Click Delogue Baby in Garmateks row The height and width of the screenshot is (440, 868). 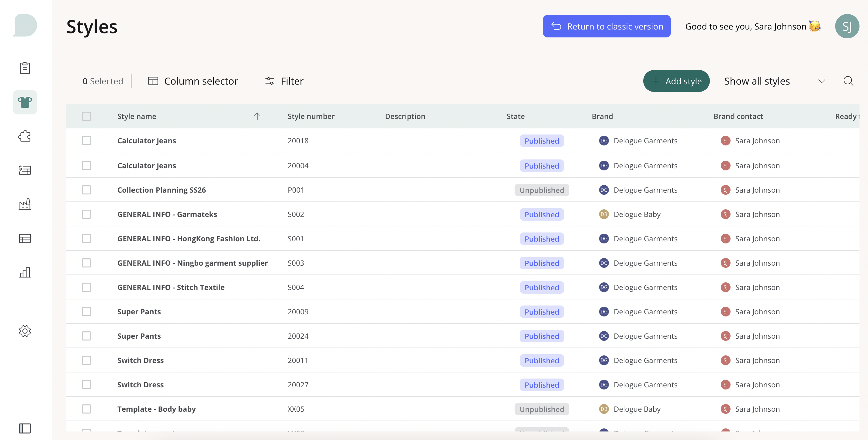point(637,214)
